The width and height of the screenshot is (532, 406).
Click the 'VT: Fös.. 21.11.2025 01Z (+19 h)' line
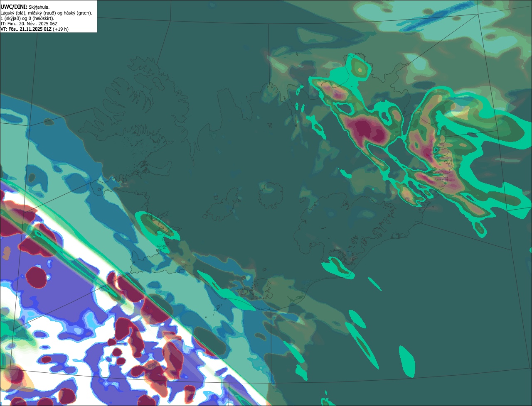pyautogui.click(x=34, y=29)
